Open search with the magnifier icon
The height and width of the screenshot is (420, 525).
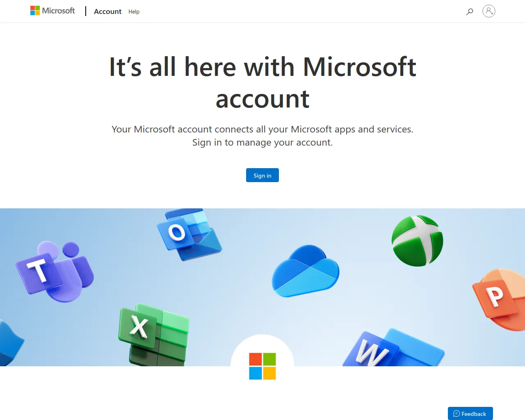[470, 11]
